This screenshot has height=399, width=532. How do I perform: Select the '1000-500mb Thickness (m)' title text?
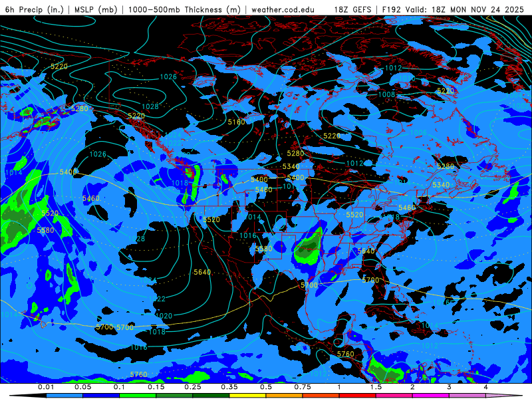(185, 9)
